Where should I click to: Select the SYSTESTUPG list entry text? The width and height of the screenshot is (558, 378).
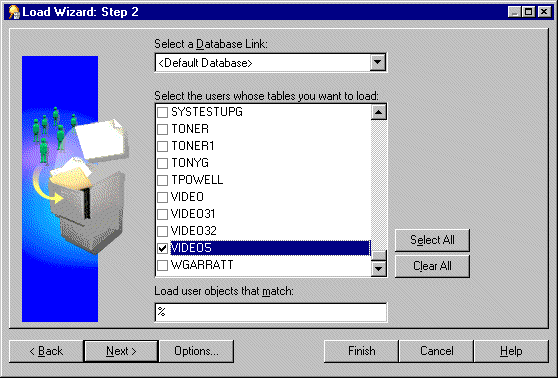tap(207, 112)
